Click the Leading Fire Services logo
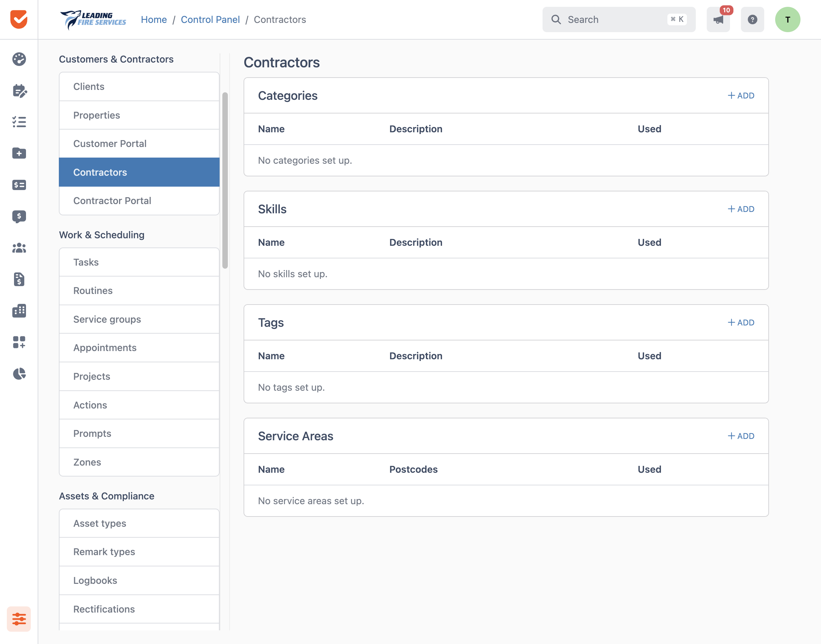Viewport: 821px width, 644px height. (x=93, y=19)
